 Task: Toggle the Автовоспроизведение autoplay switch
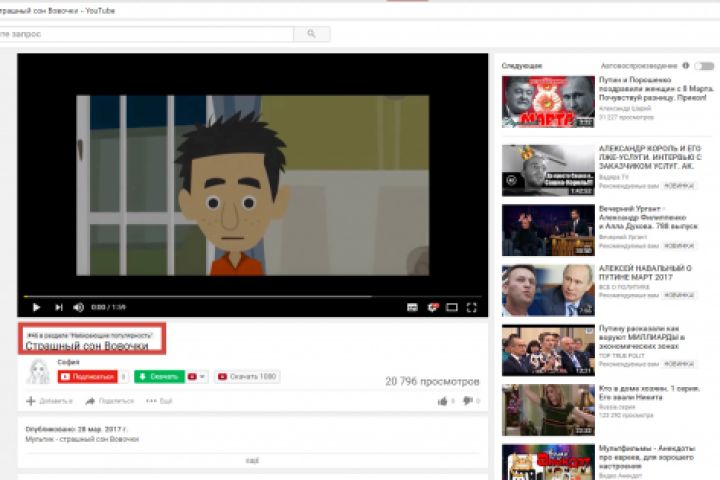point(704,66)
